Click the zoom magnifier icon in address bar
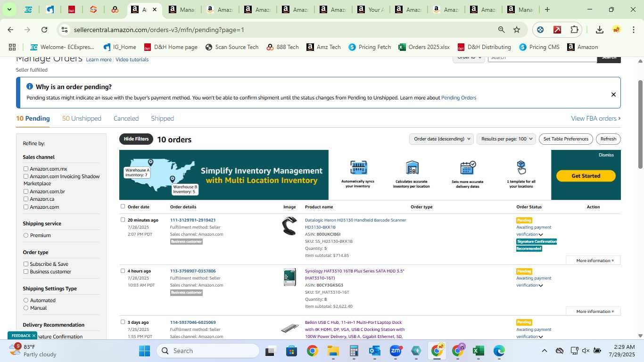The height and width of the screenshot is (362, 644). [x=502, y=30]
